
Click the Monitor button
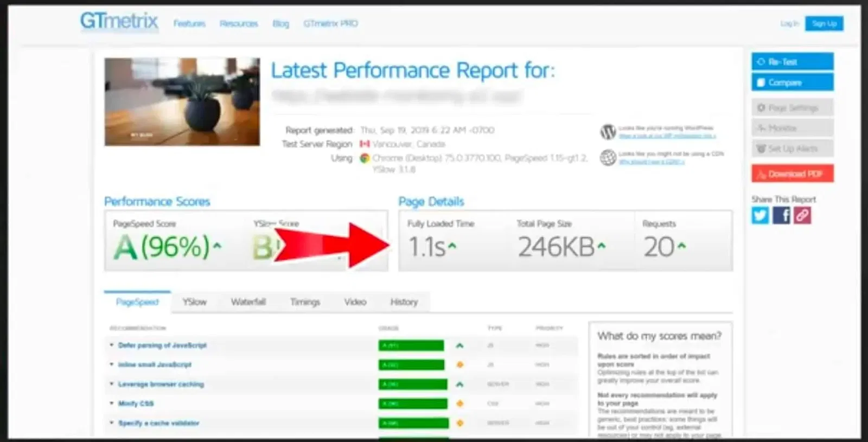pyautogui.click(x=792, y=128)
